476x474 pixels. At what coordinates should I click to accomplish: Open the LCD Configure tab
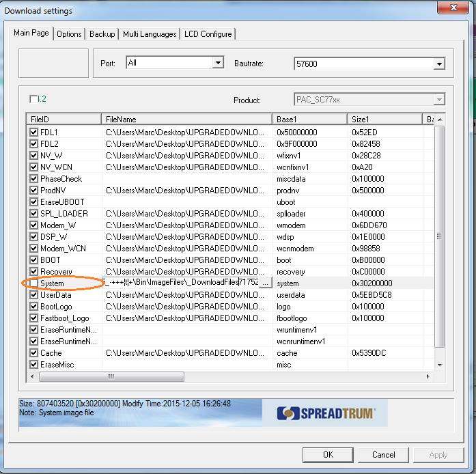(x=208, y=34)
